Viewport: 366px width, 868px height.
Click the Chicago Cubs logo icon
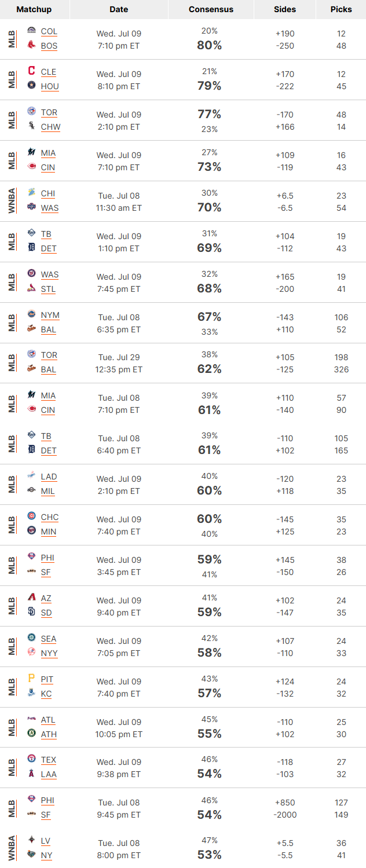tap(31, 517)
